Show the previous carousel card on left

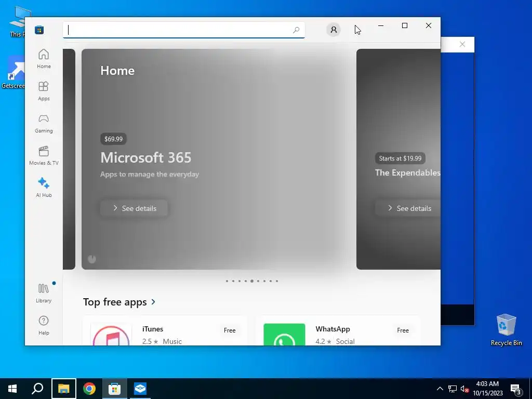point(69,159)
